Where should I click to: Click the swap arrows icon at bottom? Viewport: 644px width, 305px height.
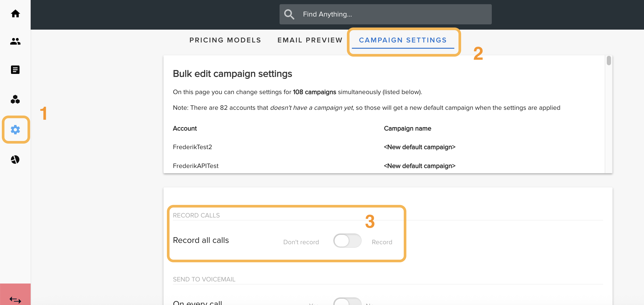click(x=15, y=299)
